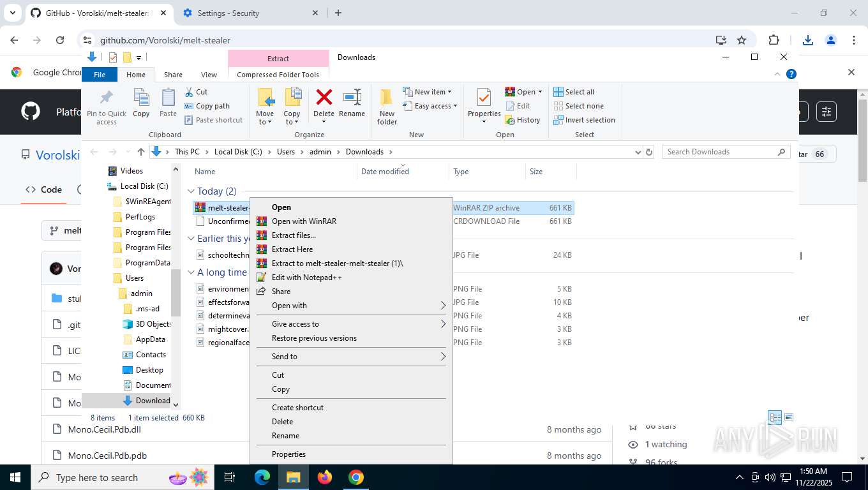
Task: Click the Copy ribbon button
Action: pos(141,103)
